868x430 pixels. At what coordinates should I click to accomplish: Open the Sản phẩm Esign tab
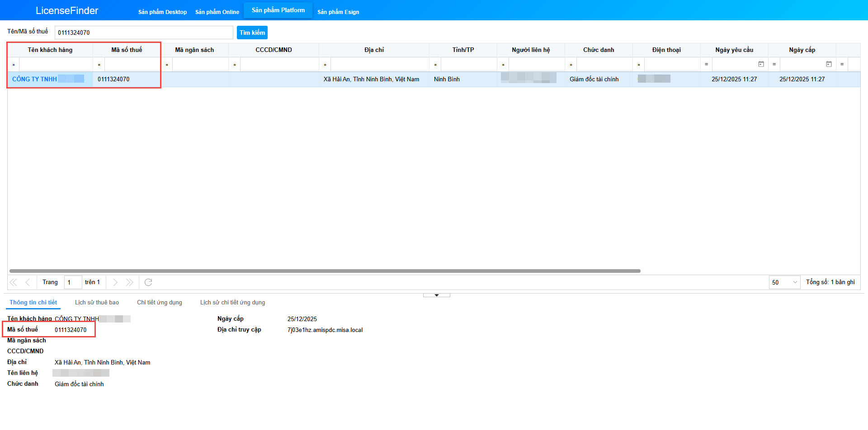338,12
